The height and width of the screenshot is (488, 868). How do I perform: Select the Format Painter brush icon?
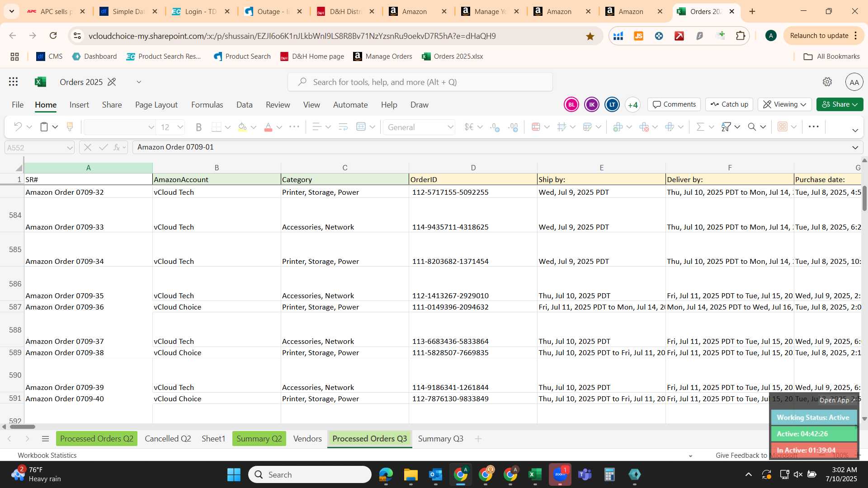(70, 127)
